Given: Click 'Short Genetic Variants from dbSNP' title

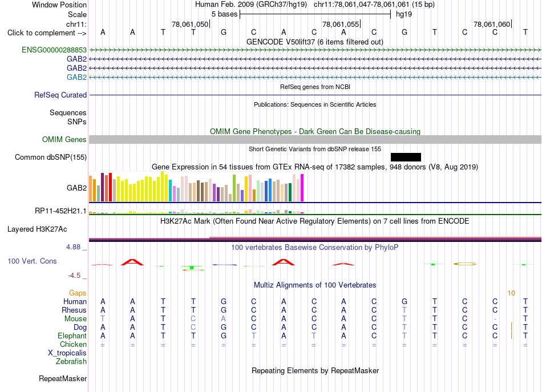Looking at the screenshot, I should [314, 149].
